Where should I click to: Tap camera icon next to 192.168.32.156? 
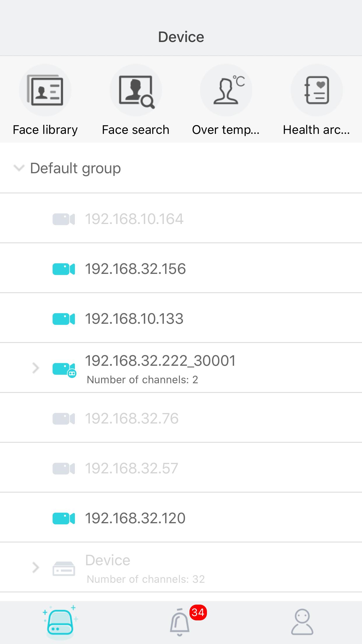coord(64,269)
